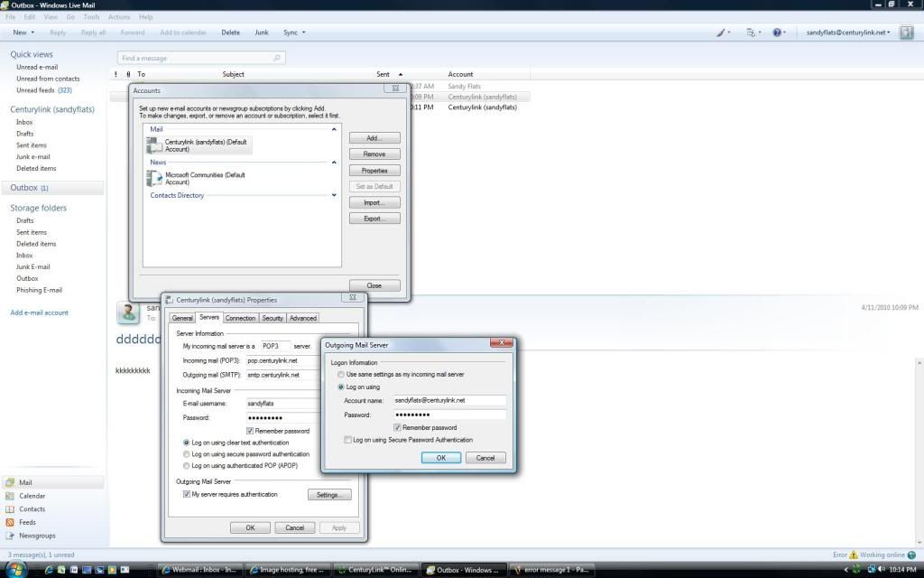Image resolution: width=924 pixels, height=578 pixels.
Task: Click Settings... for outgoing mail server
Action: point(329,495)
